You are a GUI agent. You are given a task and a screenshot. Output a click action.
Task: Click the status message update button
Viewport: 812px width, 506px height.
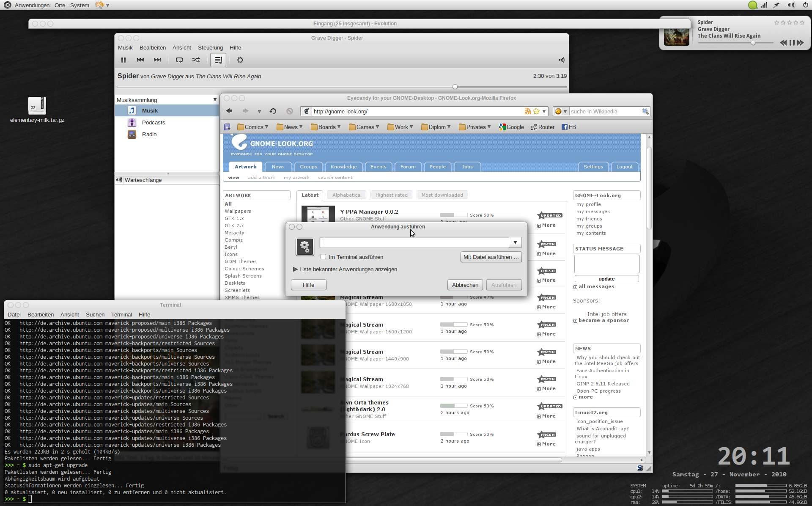[606, 279]
